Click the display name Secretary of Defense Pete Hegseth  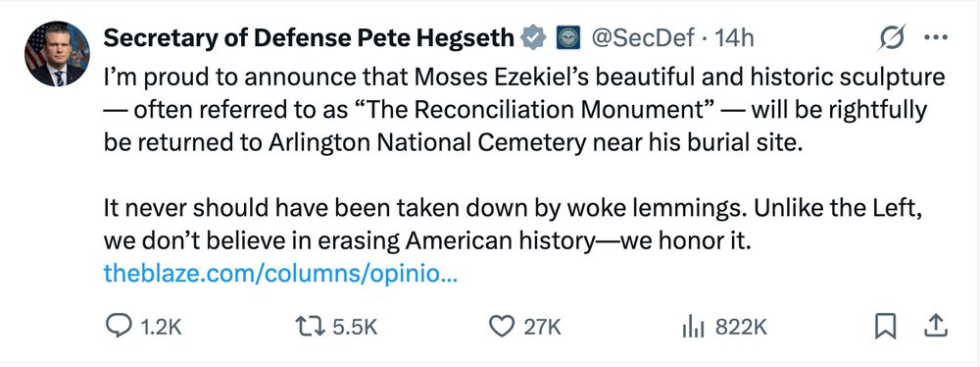tap(309, 39)
